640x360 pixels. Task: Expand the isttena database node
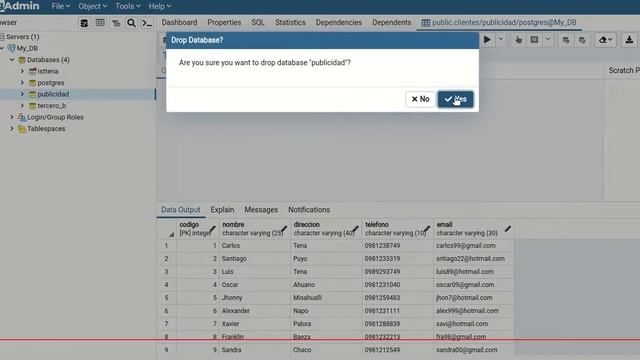(22, 71)
